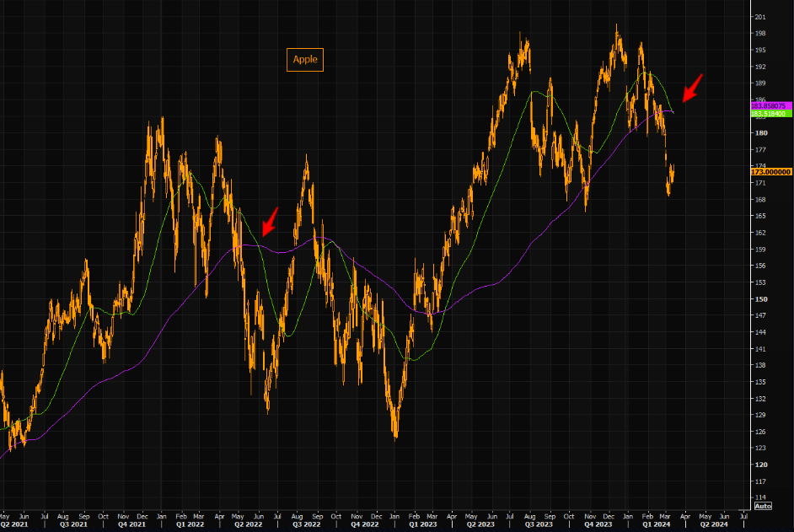Screen dimensions: 794x532
Task: Select the Q4 2021 time axis label
Action: (x=131, y=524)
